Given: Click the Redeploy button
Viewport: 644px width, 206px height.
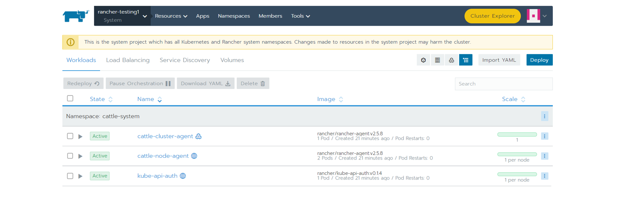Looking at the screenshot, I should pos(84,83).
